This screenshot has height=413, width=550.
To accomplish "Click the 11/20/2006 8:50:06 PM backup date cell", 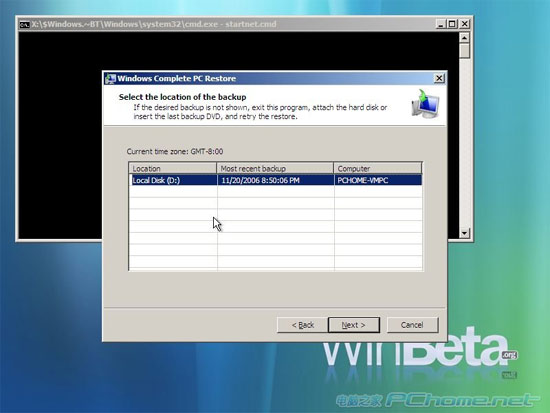I will pyautogui.click(x=260, y=180).
